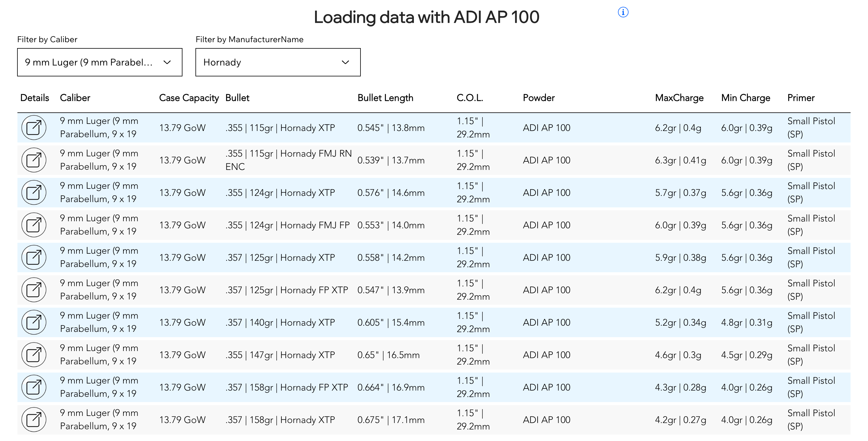Click bullet length '0.675" | 17.1mm'
This screenshot has width=868, height=441.
point(391,420)
